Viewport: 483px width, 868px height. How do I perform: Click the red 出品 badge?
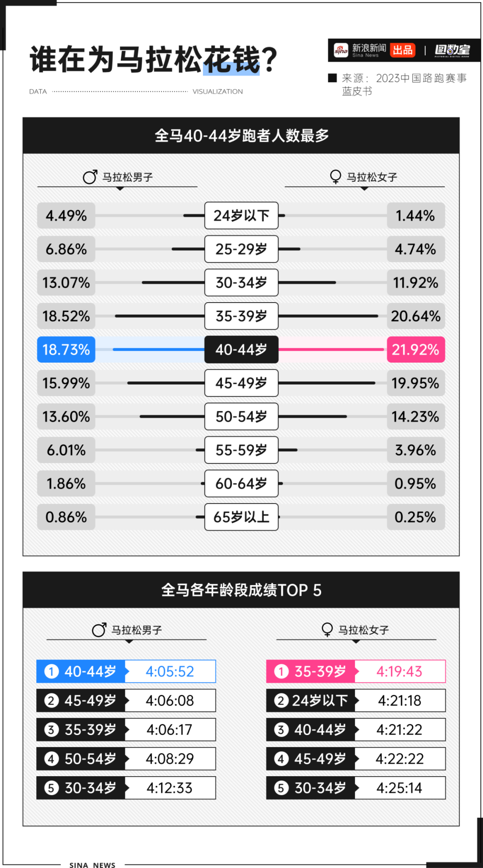[x=402, y=50]
